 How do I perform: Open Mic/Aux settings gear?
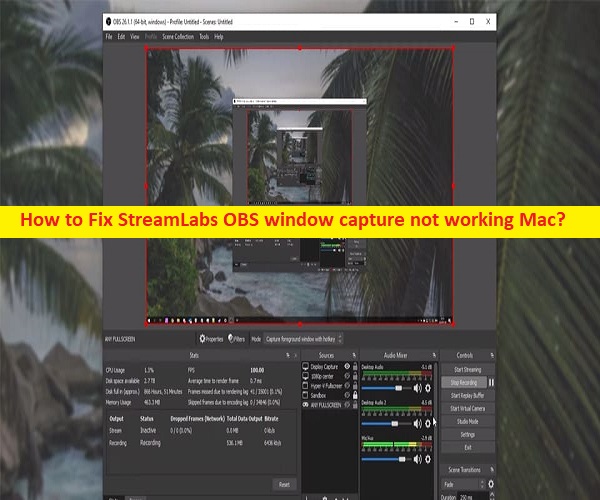pos(428,459)
